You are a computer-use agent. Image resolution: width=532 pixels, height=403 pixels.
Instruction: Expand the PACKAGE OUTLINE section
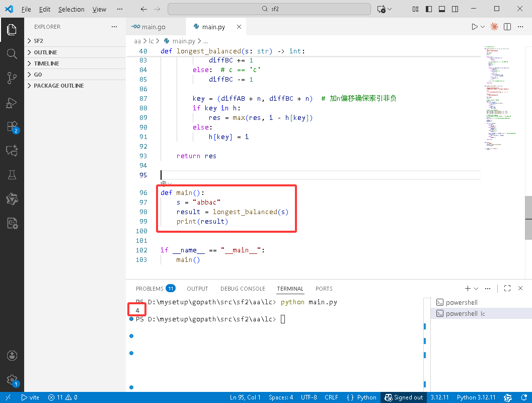point(75,86)
